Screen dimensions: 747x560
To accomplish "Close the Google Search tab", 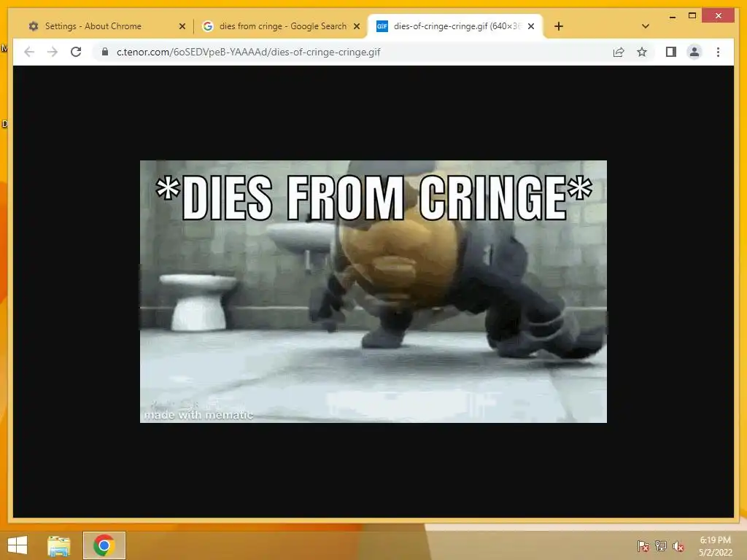I will pos(356,26).
